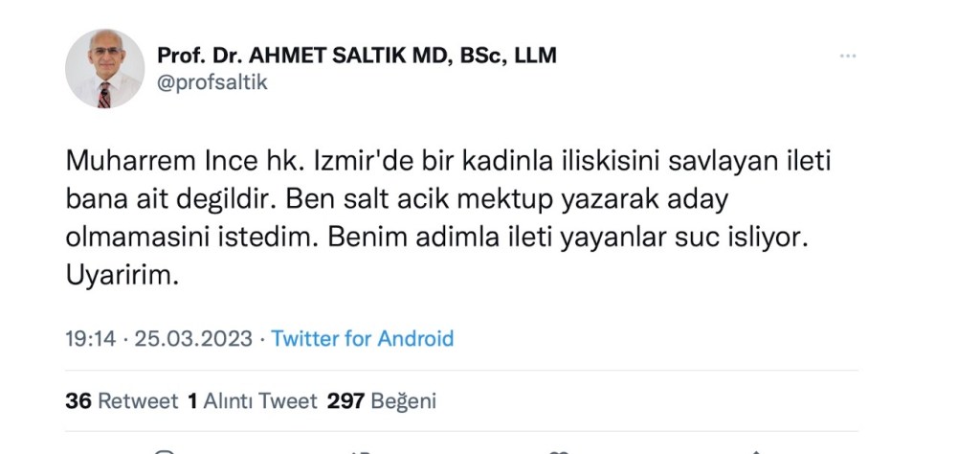The height and width of the screenshot is (454, 980).
Task: Open the tweet's more options menu
Action: pyautogui.click(x=847, y=57)
